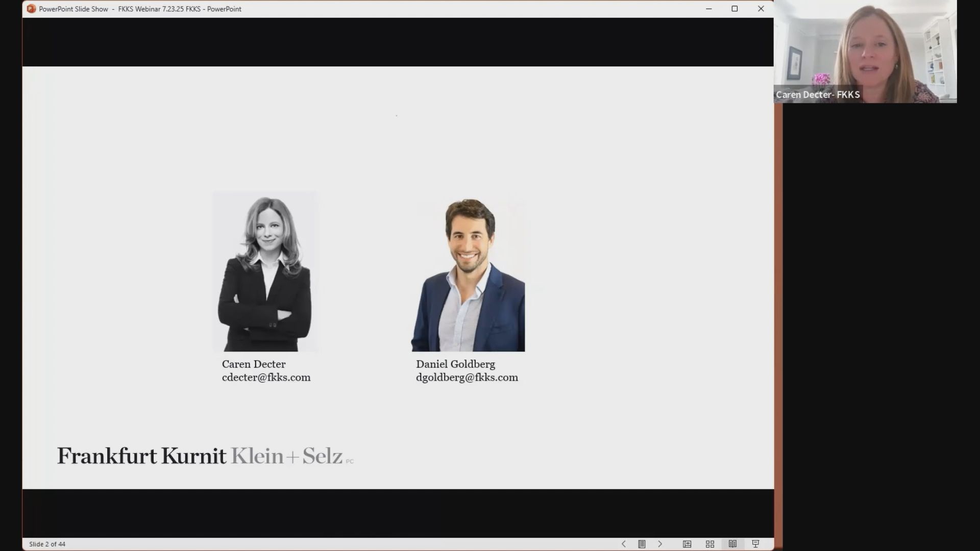This screenshot has height=551, width=980.
Task: Click the Caren Decter name caption
Action: pos(254,364)
